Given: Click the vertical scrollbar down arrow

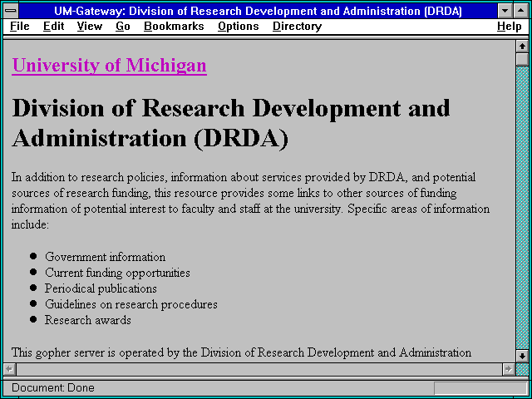Looking at the screenshot, I should [x=522, y=356].
